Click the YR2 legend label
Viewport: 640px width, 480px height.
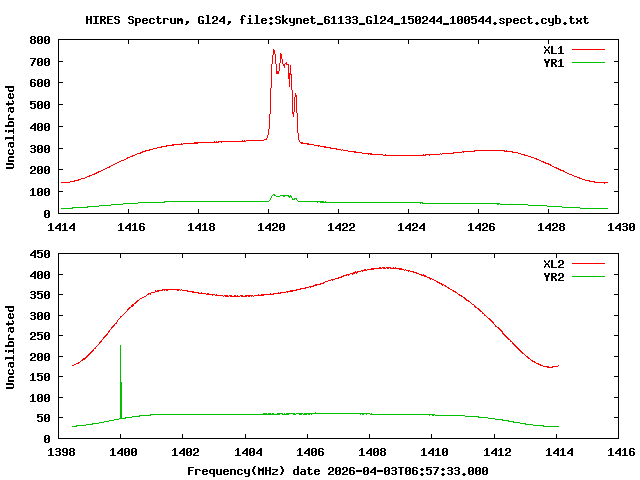[553, 277]
